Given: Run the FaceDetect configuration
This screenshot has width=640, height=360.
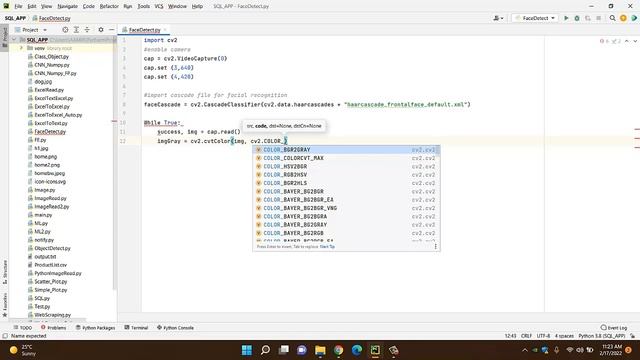Looking at the screenshot, I should coord(566,18).
